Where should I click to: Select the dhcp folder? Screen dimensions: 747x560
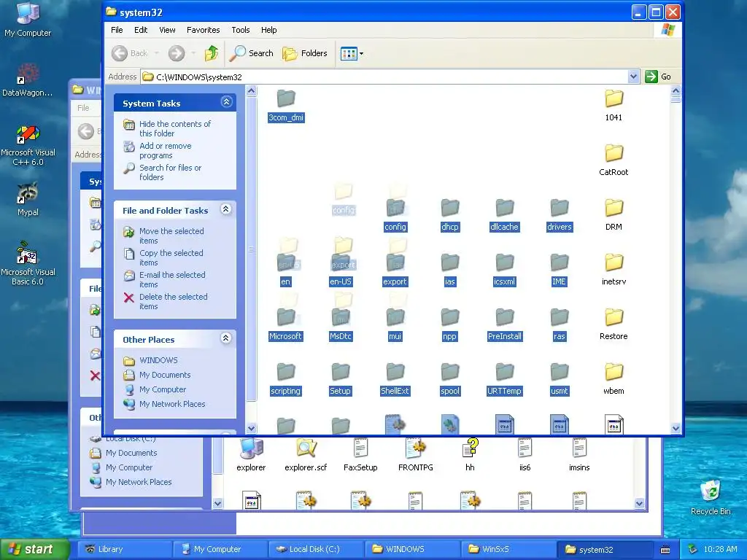point(449,215)
